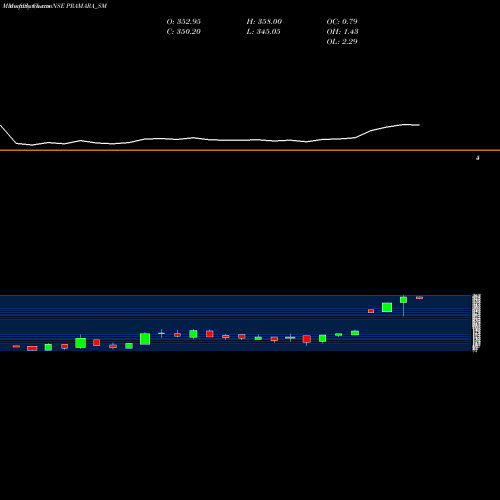
Task: Click the green candle with long lower wick
Action: pyautogui.click(x=403, y=300)
